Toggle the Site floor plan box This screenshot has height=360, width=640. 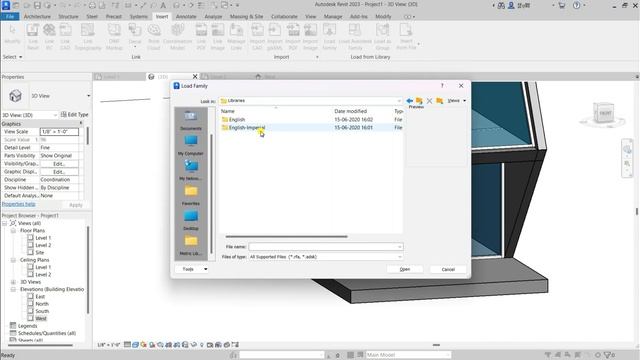[31, 252]
